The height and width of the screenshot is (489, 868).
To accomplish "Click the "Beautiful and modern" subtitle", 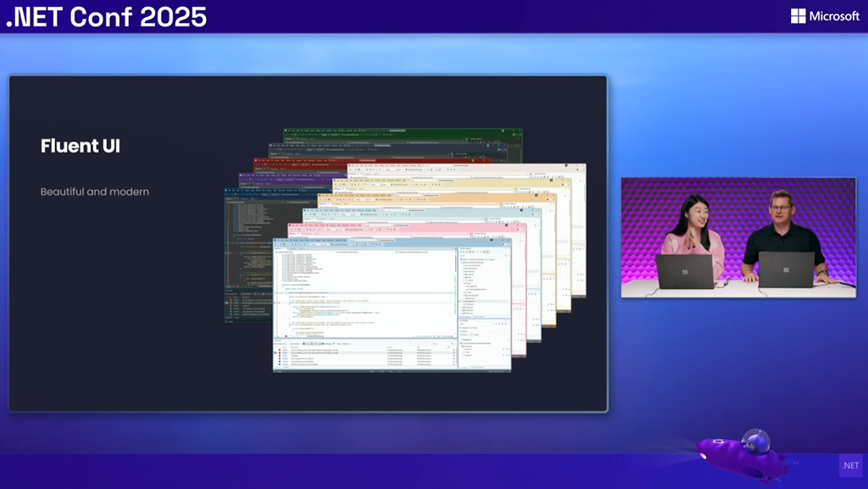I will tap(95, 192).
